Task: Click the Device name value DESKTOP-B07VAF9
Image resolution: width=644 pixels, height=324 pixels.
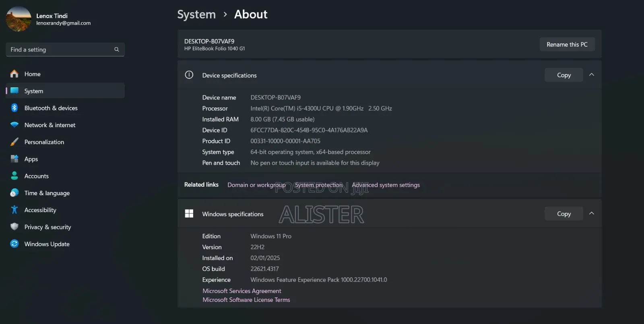Action: point(276,97)
